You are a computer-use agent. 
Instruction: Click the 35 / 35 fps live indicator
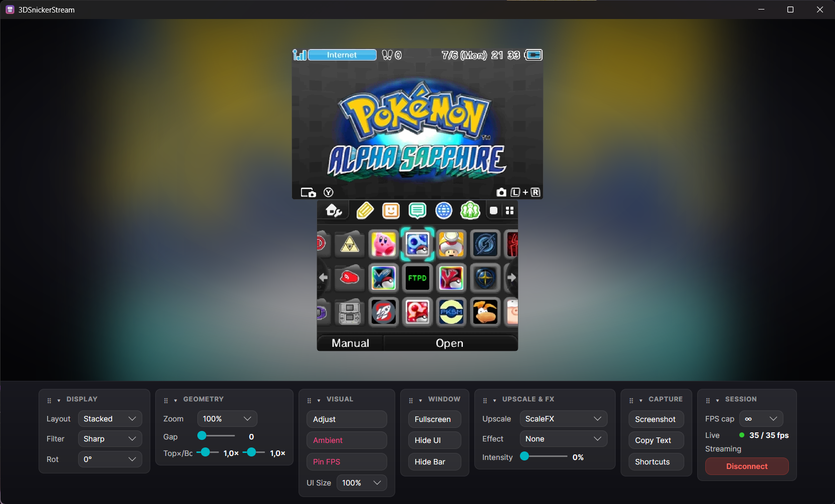pos(764,435)
